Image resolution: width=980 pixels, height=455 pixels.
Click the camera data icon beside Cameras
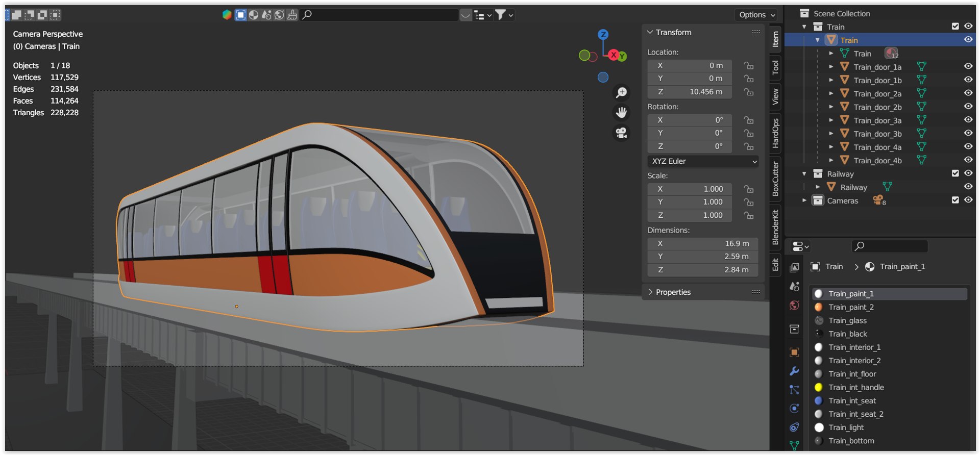[878, 200]
